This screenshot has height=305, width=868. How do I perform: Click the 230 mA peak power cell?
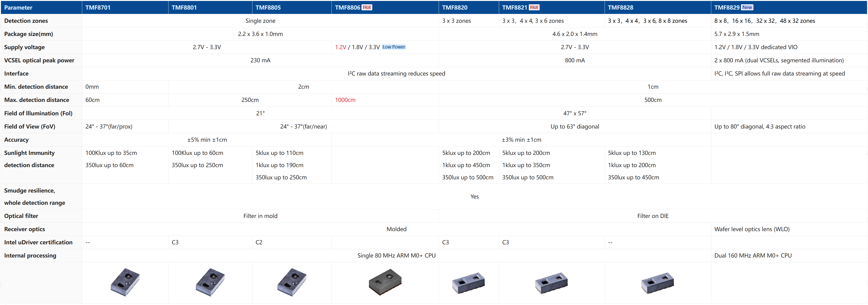(x=261, y=60)
